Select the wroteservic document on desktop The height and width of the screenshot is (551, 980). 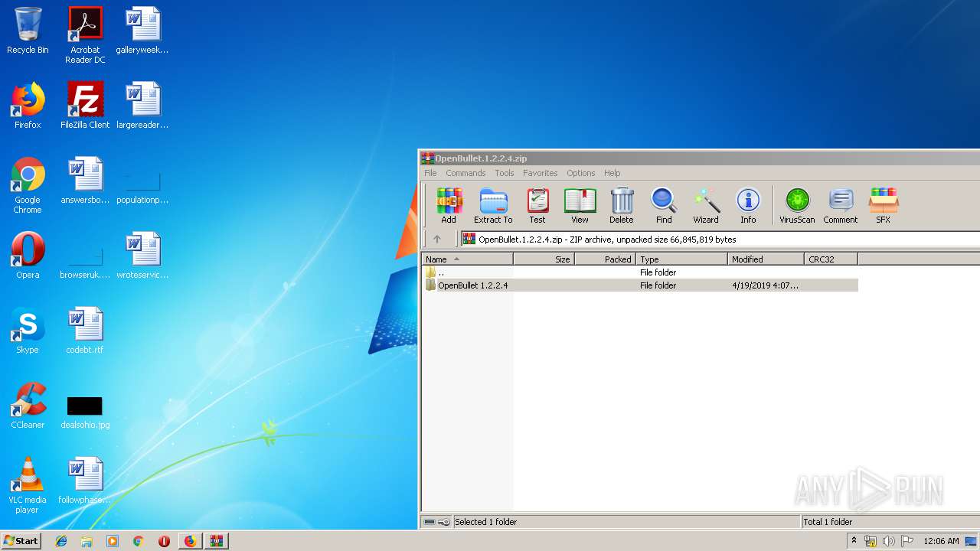coord(142,256)
